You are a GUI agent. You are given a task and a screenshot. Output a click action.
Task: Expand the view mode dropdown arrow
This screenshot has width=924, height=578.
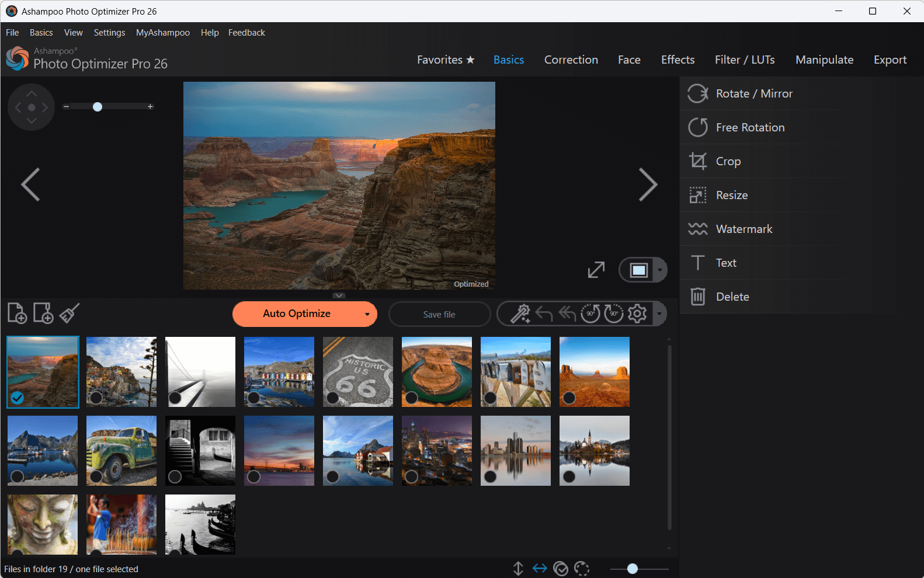coord(660,270)
